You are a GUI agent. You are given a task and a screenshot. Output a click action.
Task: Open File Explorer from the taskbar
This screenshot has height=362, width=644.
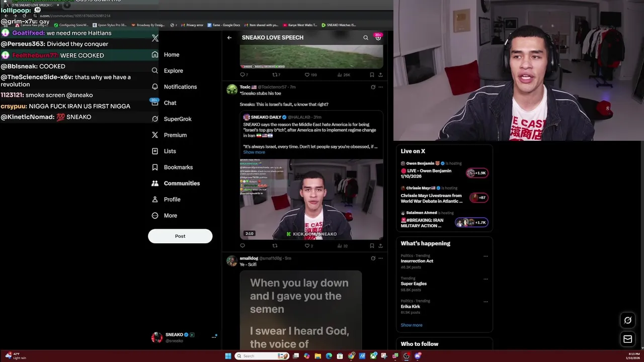click(318, 356)
